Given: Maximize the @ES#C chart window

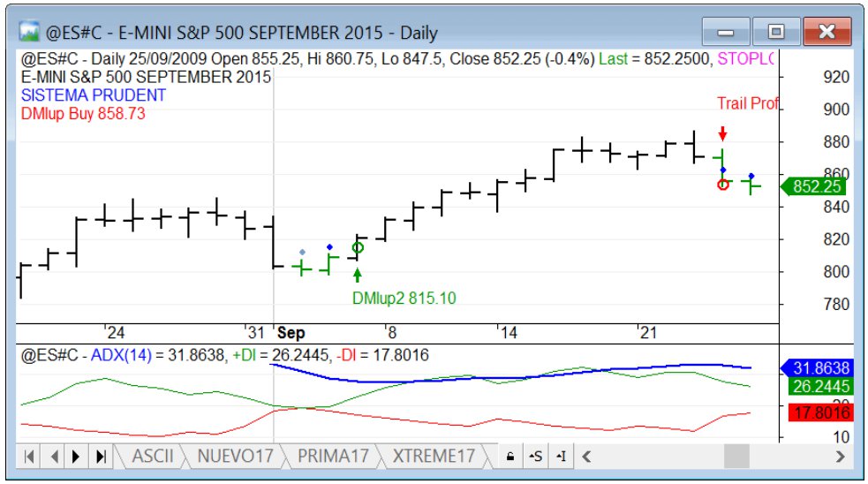Looking at the screenshot, I should 776,32.
